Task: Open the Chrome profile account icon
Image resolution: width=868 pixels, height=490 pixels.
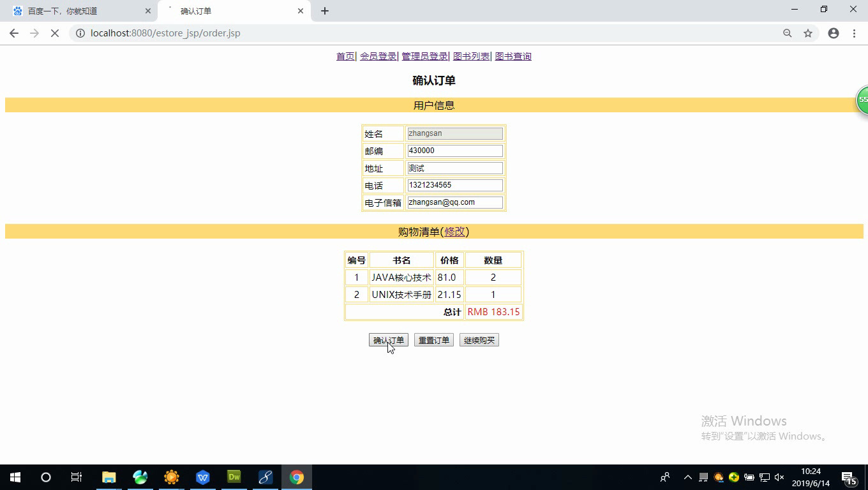Action: pyautogui.click(x=834, y=33)
